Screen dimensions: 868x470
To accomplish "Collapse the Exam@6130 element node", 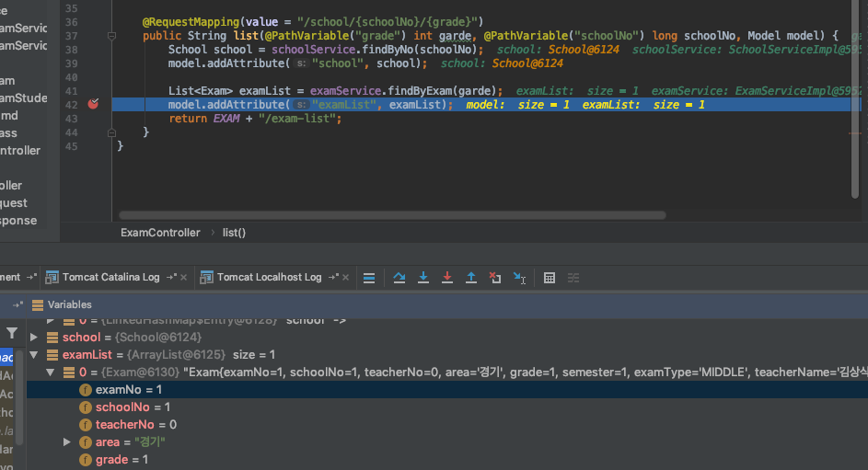I will tap(51, 373).
